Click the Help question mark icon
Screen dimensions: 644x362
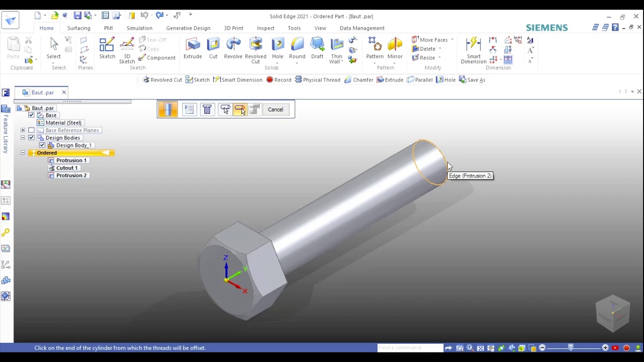(615, 28)
